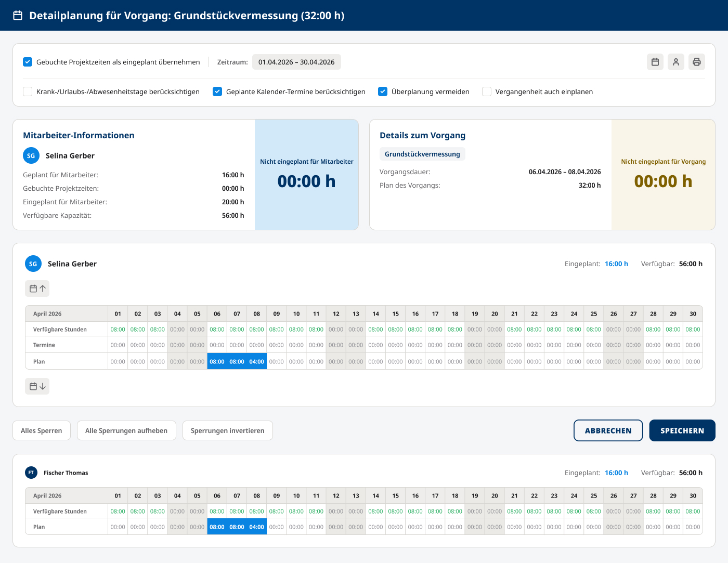The width and height of the screenshot is (728, 563).
Task: Toggle the 'Überplanung vermeiden' checkbox
Action: tap(383, 91)
